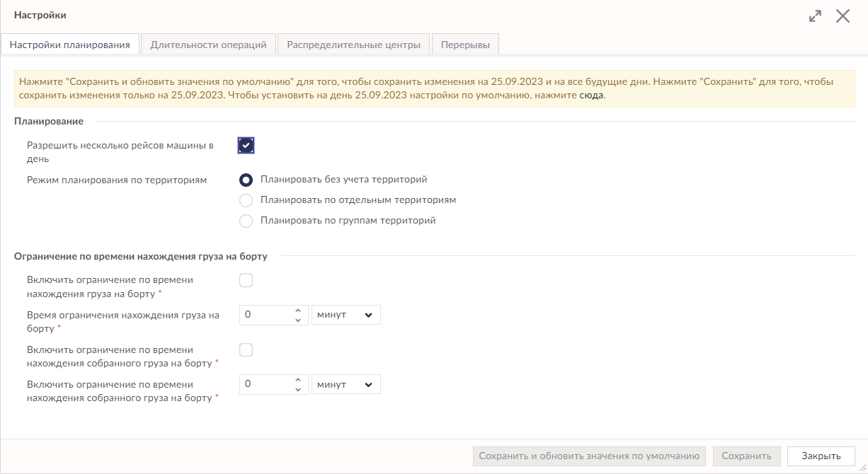The image size is (868, 474).
Task: Enable cargo on-board time restriction checkbox
Action: click(246, 280)
